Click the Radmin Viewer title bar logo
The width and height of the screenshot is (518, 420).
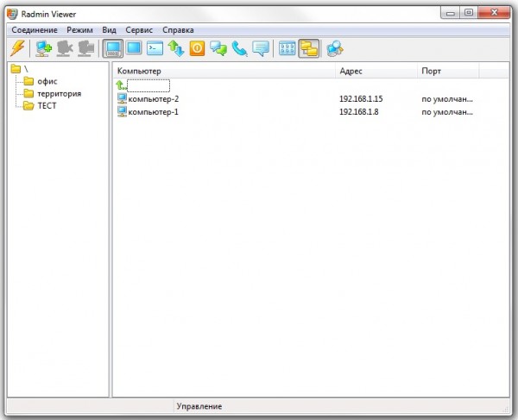12,14
